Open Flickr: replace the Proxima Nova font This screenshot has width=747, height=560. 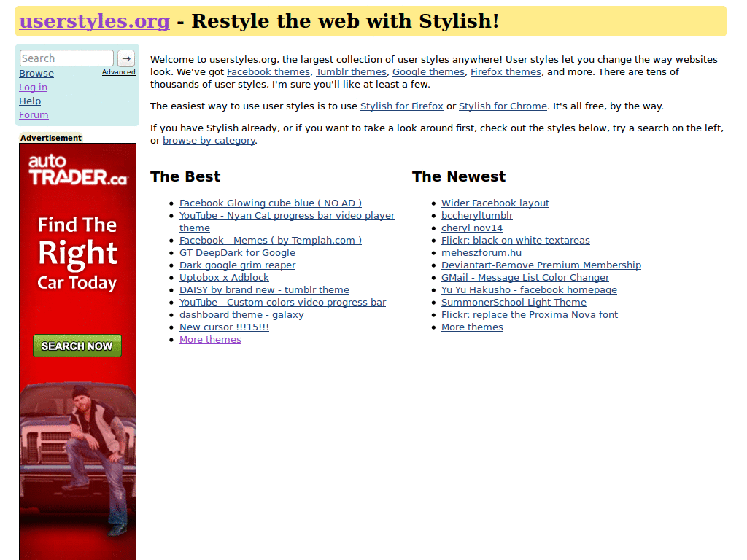click(x=530, y=315)
